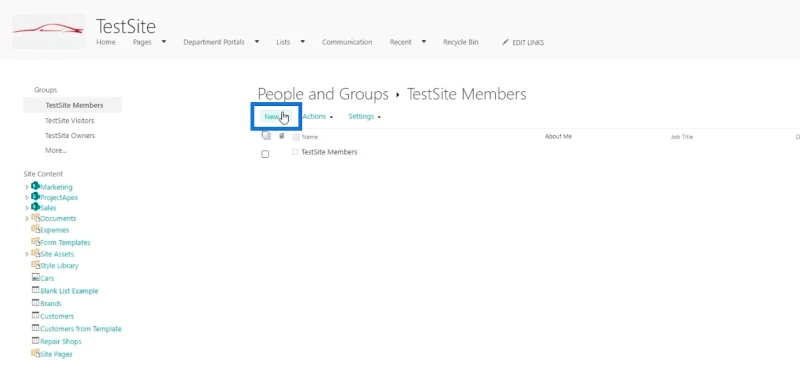This screenshot has height=373, width=800.
Task: Click the Customers list icon
Action: pos(36,315)
